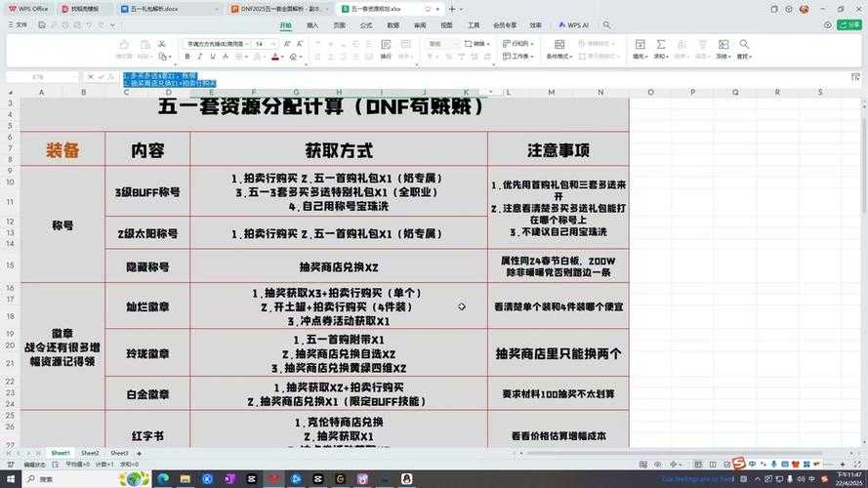Click the name box input field
Screen dimensions: 868x488
click(x=42, y=77)
